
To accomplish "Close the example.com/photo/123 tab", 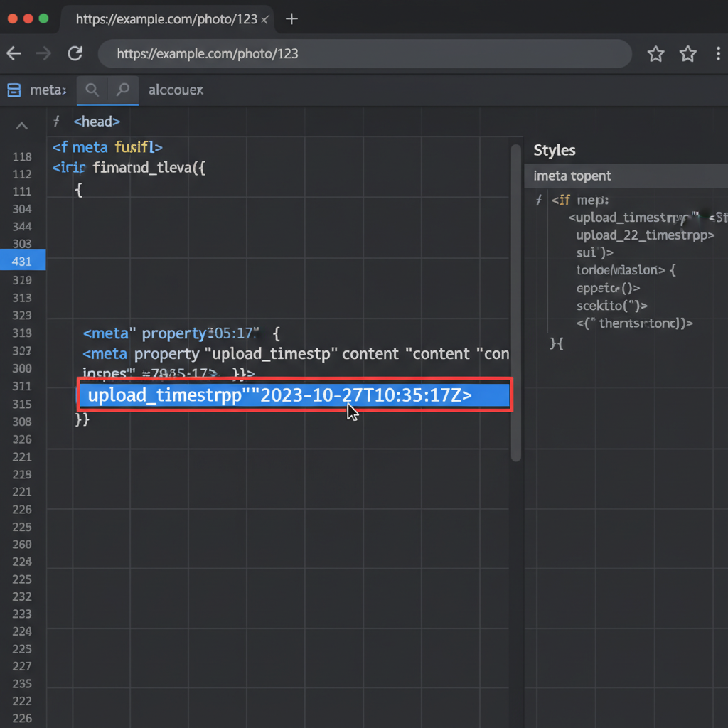I will (x=264, y=19).
